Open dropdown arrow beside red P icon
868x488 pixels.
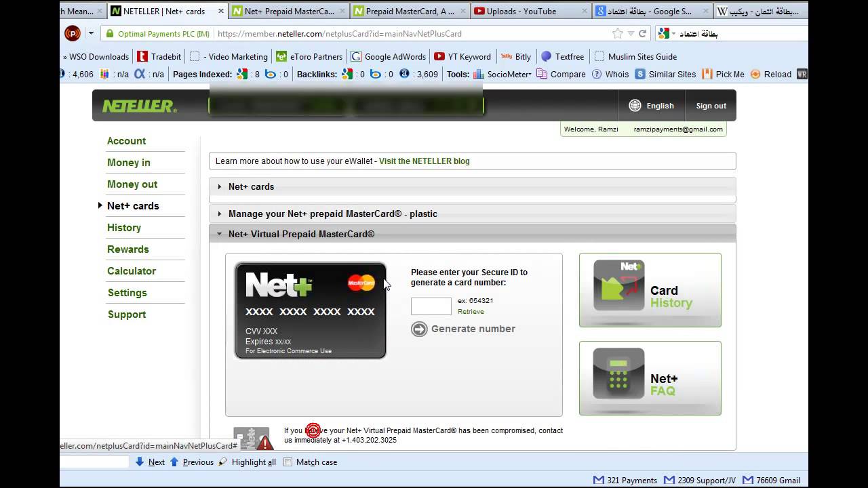pos(91,33)
